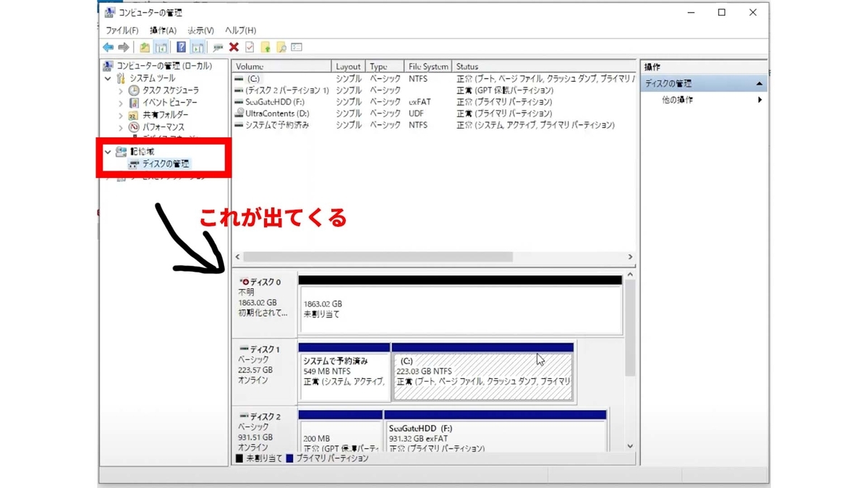Image resolution: width=868 pixels, height=488 pixels.
Task: Click the Connect/Refresh drive toolbar icon
Action: (218, 48)
